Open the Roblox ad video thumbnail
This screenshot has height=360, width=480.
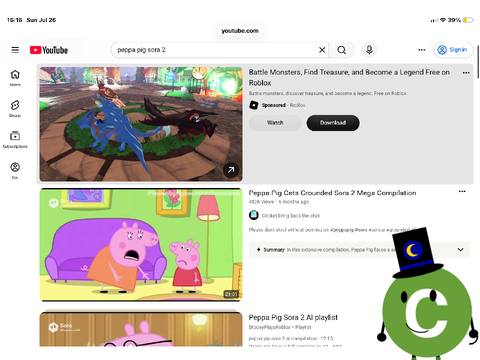[141, 124]
